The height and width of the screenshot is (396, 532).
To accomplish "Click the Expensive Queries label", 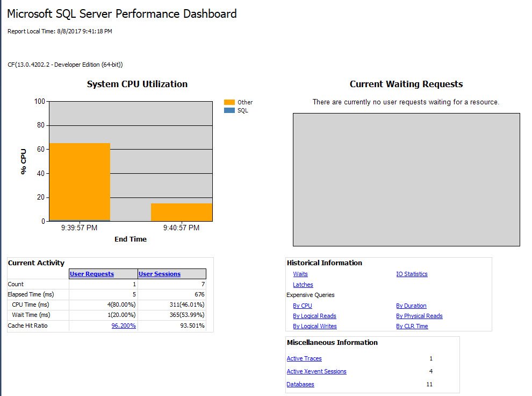I will (x=311, y=295).
